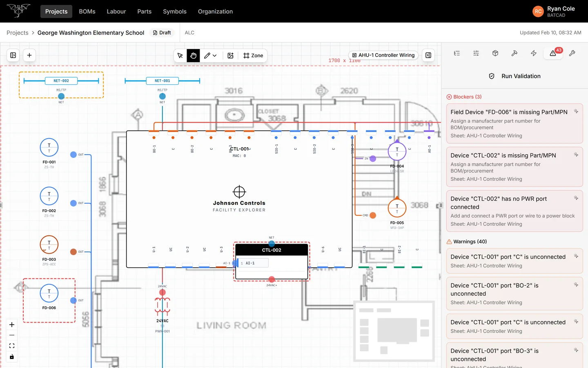Viewport: 588px width, 368px height.
Task: Open Ryan Cole user profile menu
Action: point(554,11)
